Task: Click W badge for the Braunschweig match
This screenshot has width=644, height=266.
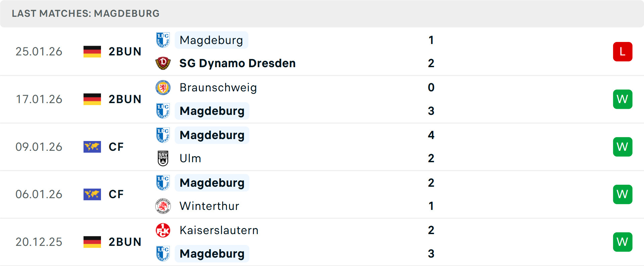Action: (623, 99)
